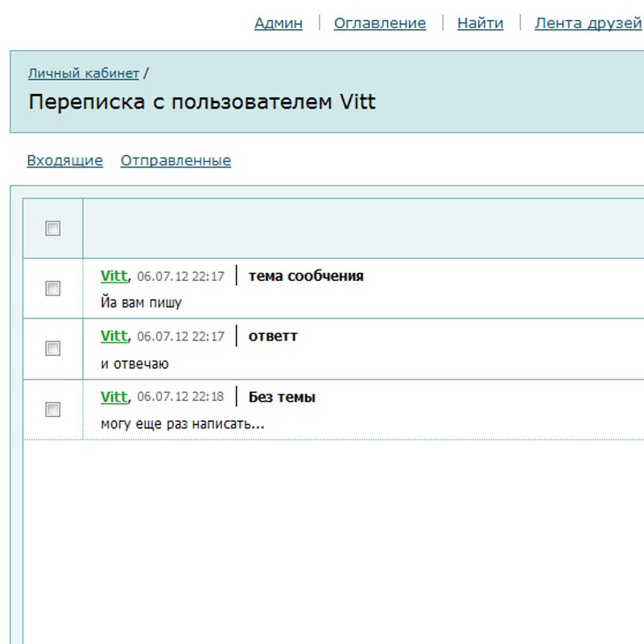This screenshot has height=644, width=644.
Task: Open Лента друзей feed link
Action: click(588, 23)
